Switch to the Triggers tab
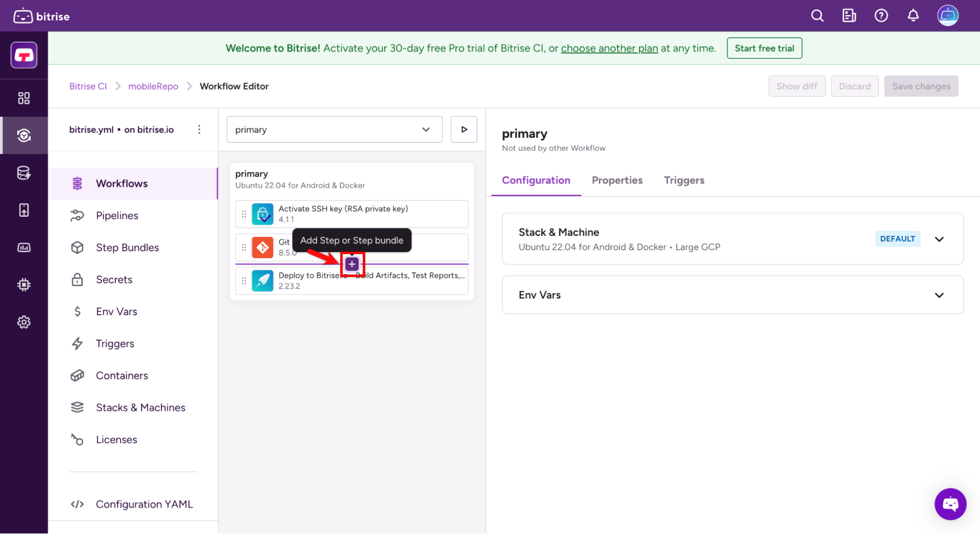980x534 pixels. point(684,180)
